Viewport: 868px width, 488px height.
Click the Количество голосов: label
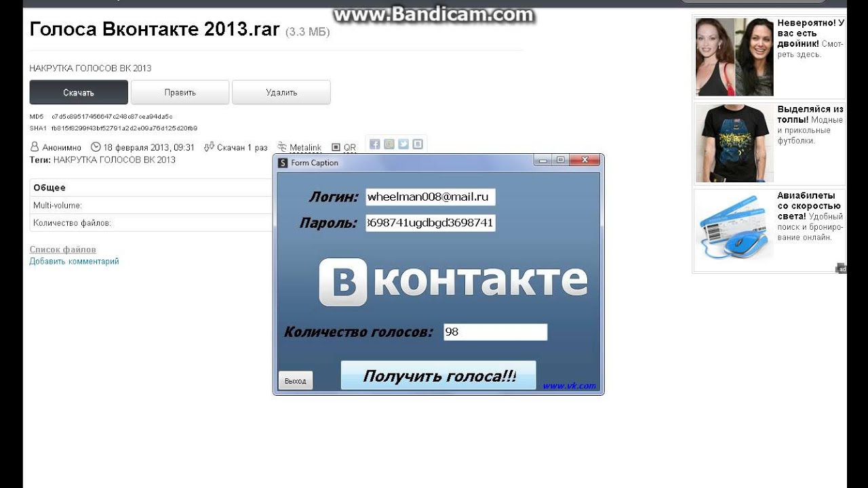(x=358, y=332)
